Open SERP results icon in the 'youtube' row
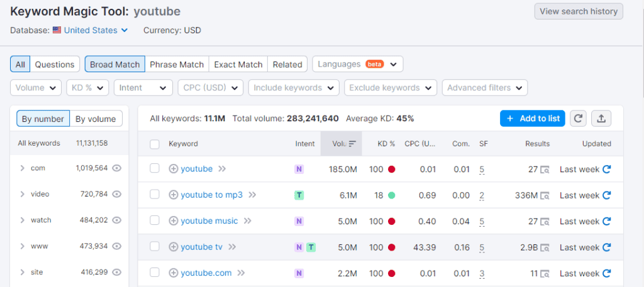The height and width of the screenshot is (287, 644). 545,170
